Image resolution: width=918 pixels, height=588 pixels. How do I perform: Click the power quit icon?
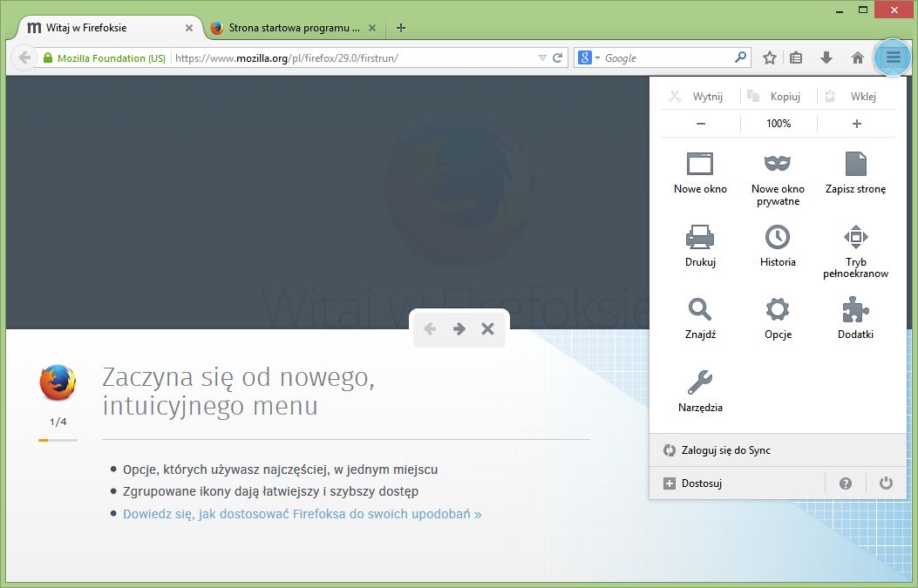coord(886,483)
